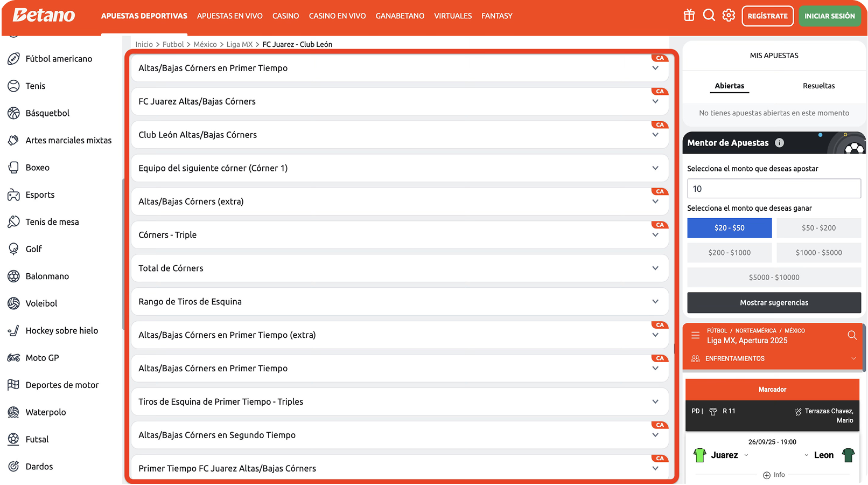The width and height of the screenshot is (868, 485).
Task: Pick the $5000 - $10000 winnings range
Action: point(774,278)
